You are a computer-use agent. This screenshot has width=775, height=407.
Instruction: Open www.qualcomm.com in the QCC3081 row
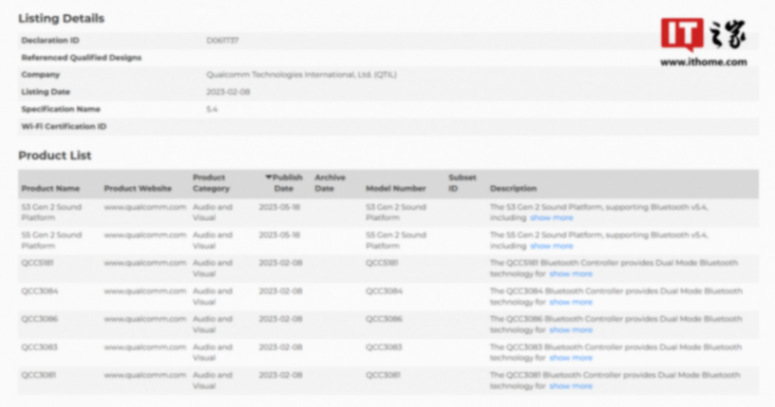(x=145, y=375)
